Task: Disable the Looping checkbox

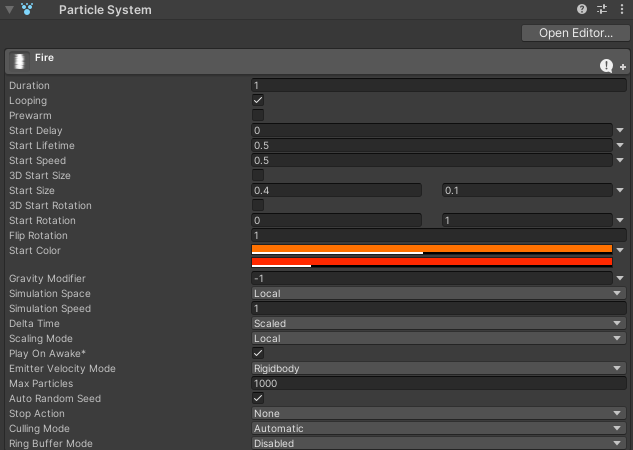Action: [x=258, y=101]
